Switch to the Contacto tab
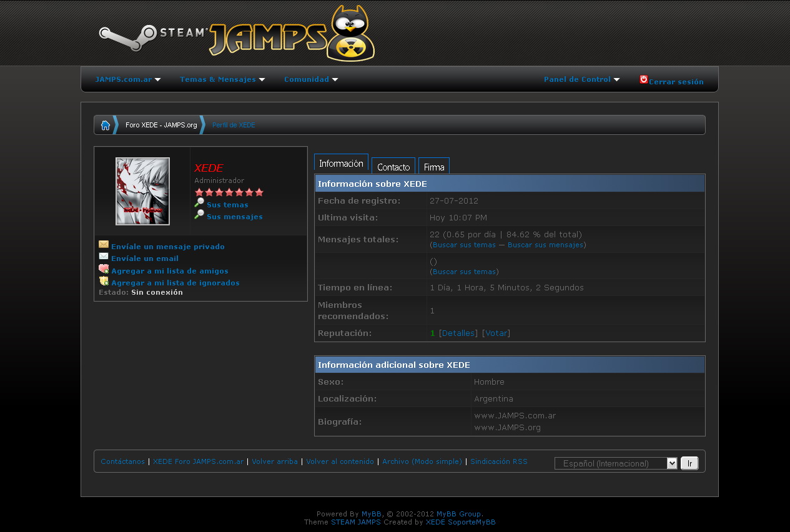The width and height of the screenshot is (790, 532). coord(393,167)
